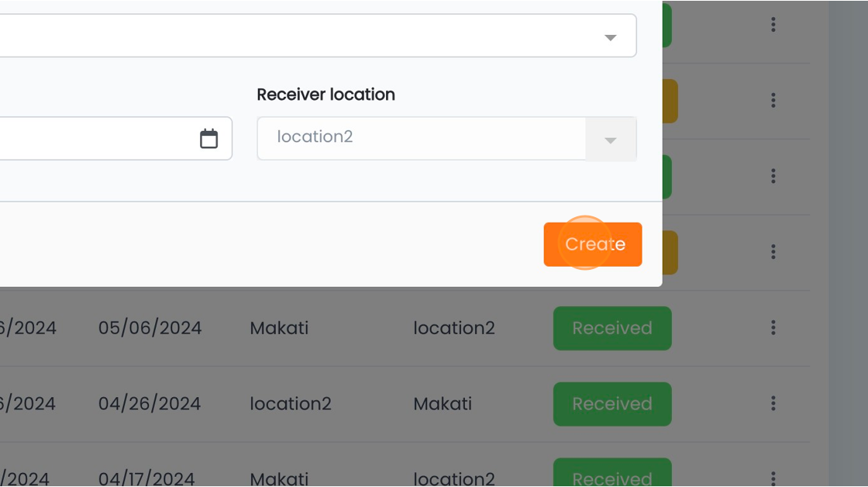Viewport: 868px width, 487px height.
Task: Click location2 in the 05/06/2024 table row
Action: pos(454,328)
